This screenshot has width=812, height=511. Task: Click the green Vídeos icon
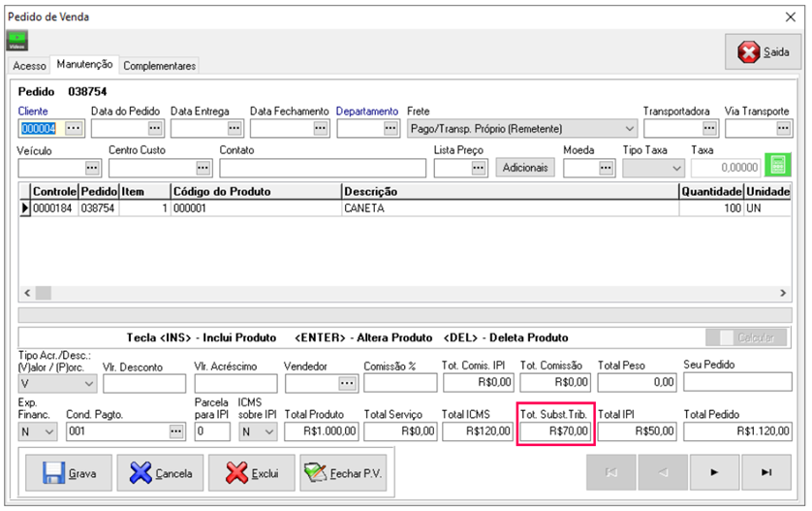click(x=17, y=41)
